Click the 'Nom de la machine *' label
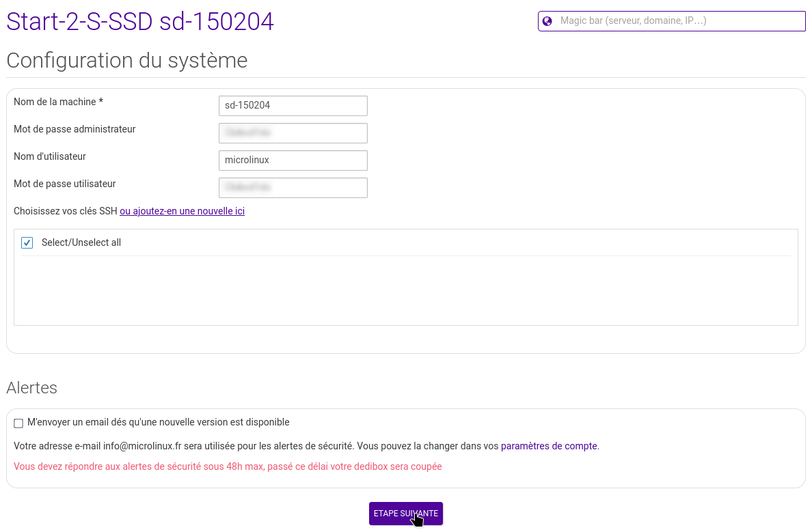Screen dimensions: 812x532 click(x=58, y=102)
